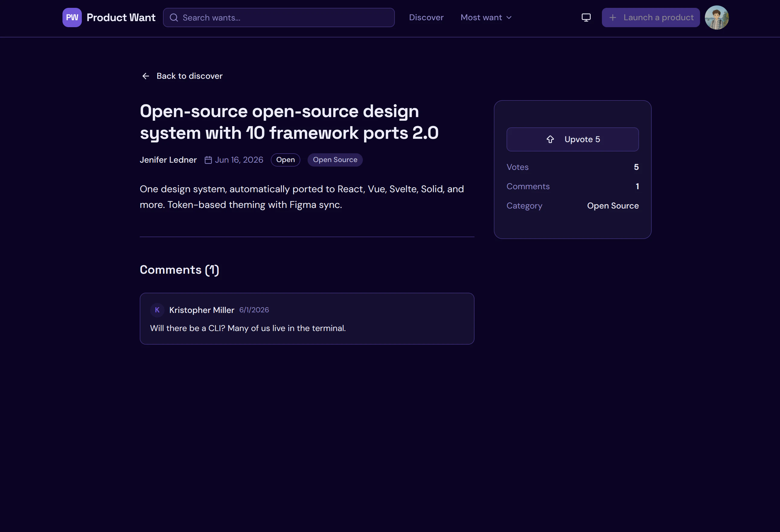This screenshot has width=780, height=532.
Task: Select the author name Jenifer Ledner
Action: pyautogui.click(x=168, y=160)
